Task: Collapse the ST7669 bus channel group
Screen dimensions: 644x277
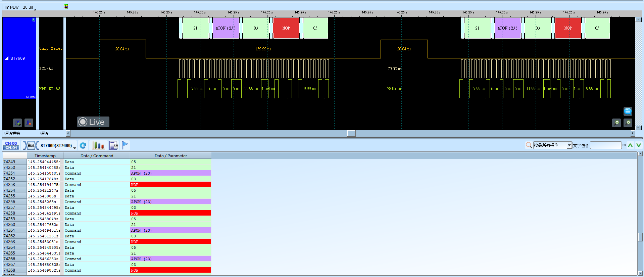Action: click(7, 58)
